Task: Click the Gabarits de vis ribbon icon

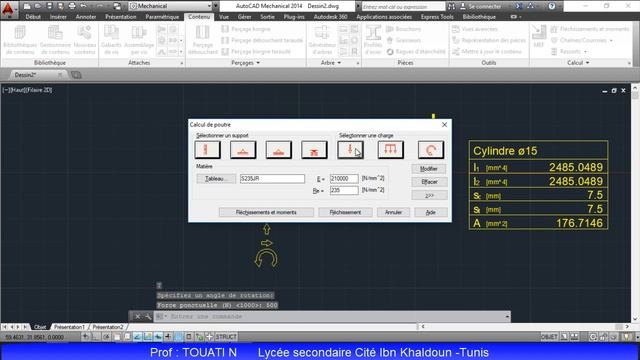Action: pyautogui.click(x=111, y=40)
